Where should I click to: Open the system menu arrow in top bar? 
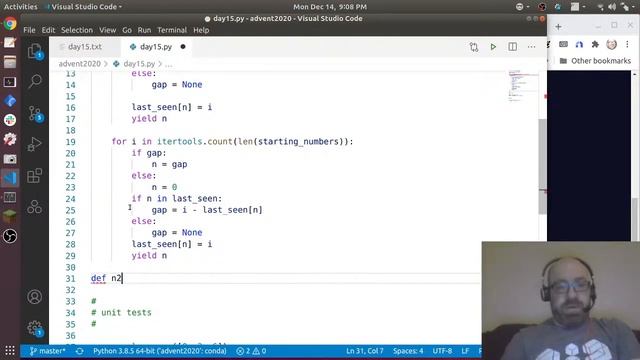point(633,7)
